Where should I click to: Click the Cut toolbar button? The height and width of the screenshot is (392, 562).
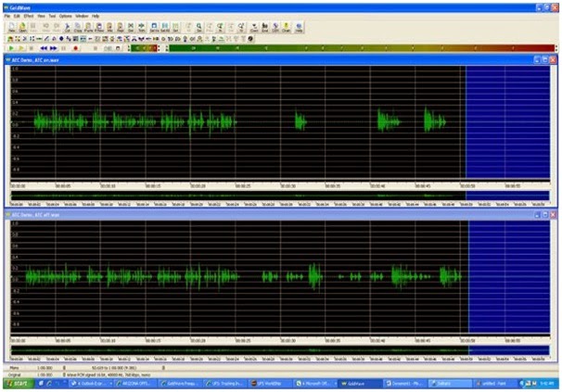(67, 27)
